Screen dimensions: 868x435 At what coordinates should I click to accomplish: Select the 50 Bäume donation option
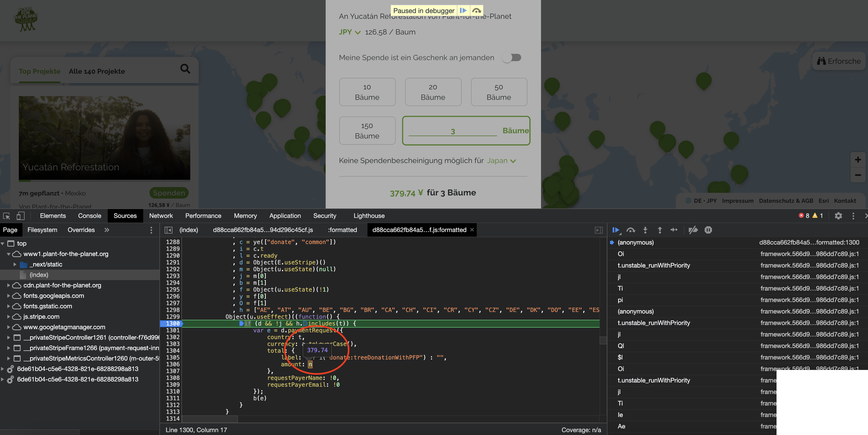coord(499,92)
